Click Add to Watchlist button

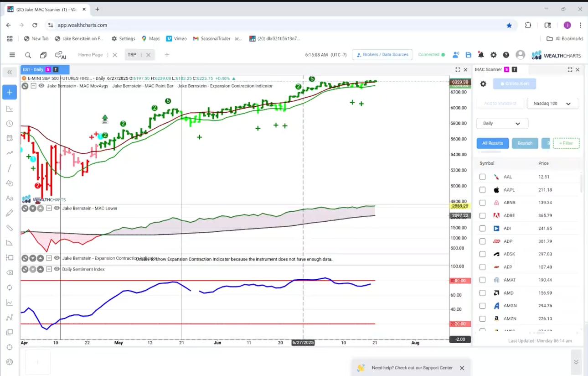pyautogui.click(x=500, y=104)
